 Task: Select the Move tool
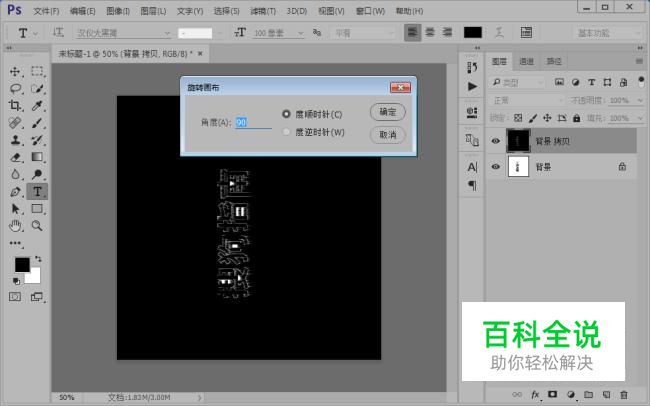[x=15, y=71]
